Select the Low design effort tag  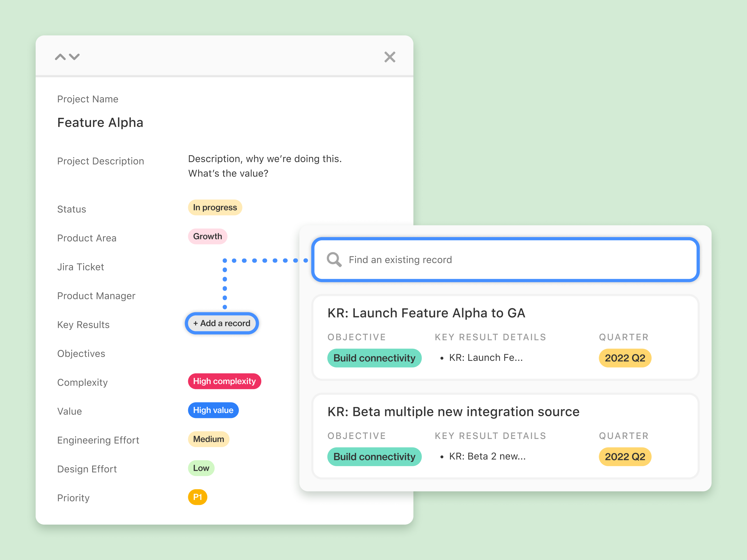coord(201,468)
